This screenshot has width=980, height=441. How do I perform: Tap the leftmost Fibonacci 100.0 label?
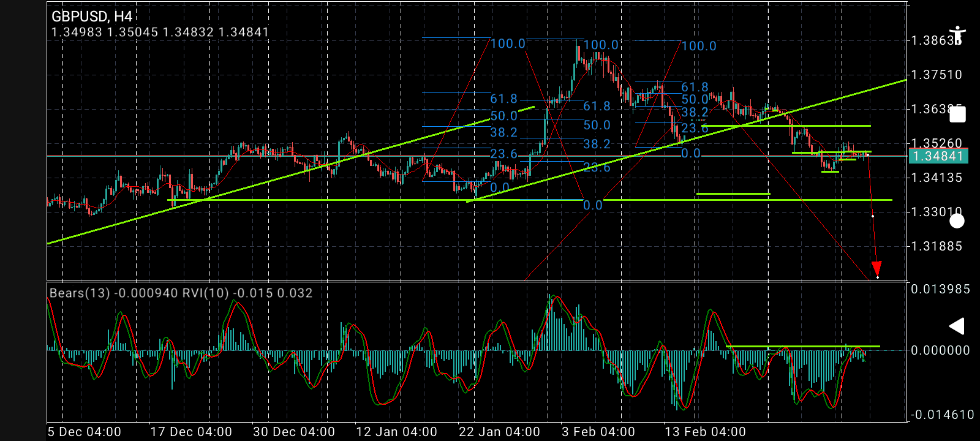508,43
